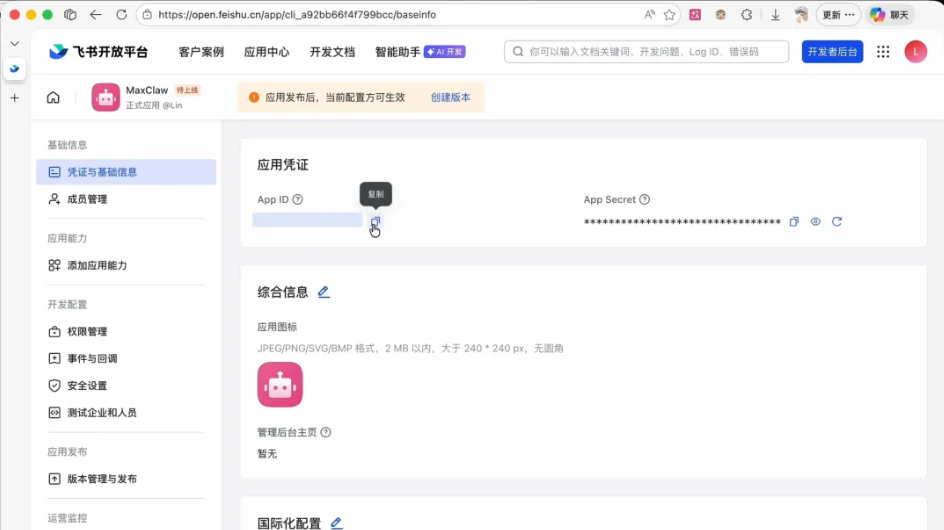Reload the page in browser
The height and width of the screenshot is (530, 944).
pyautogui.click(x=122, y=14)
